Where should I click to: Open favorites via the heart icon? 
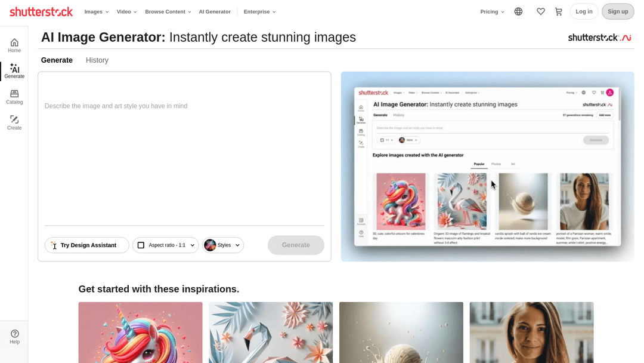pos(540,11)
